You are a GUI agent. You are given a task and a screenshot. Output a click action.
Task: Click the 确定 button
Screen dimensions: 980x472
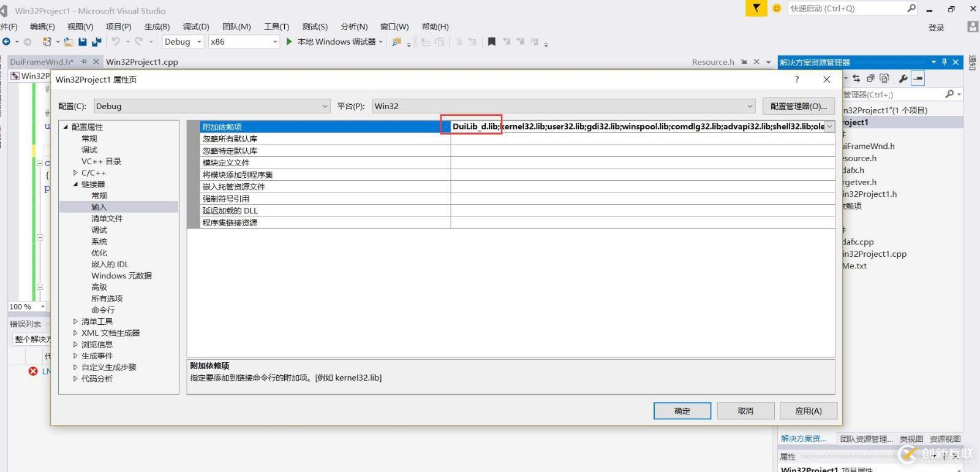682,411
